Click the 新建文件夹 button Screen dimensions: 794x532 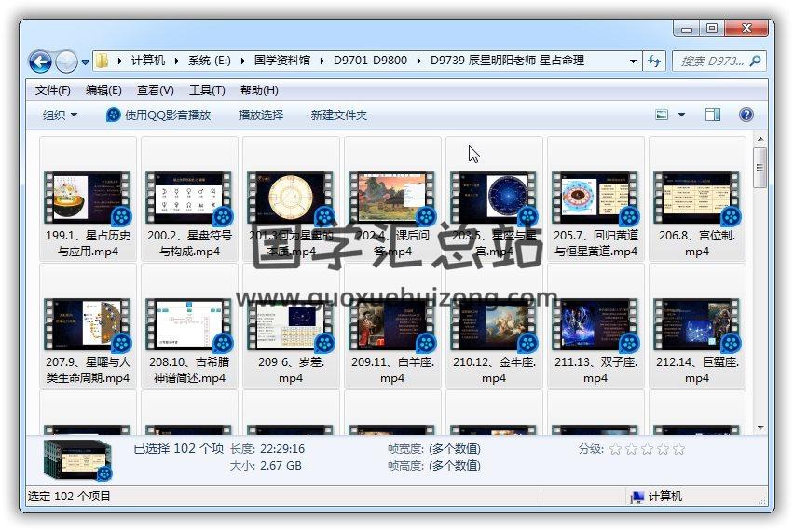click(x=339, y=115)
